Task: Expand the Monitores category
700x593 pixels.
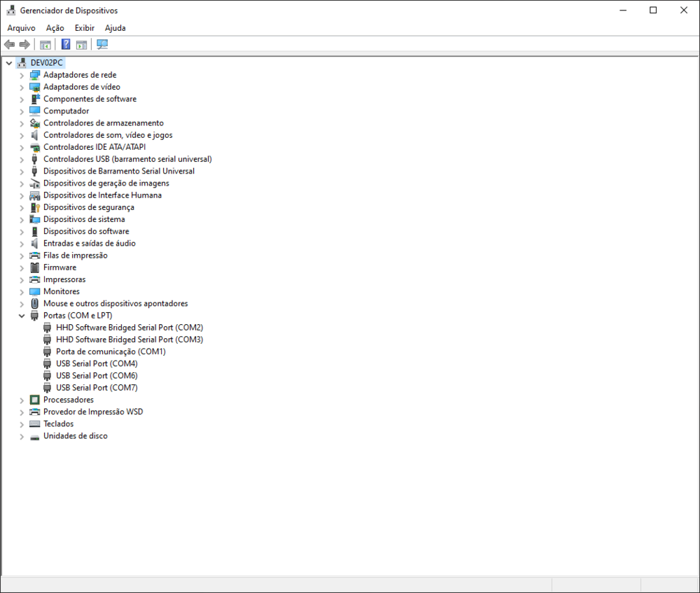Action: [x=21, y=291]
